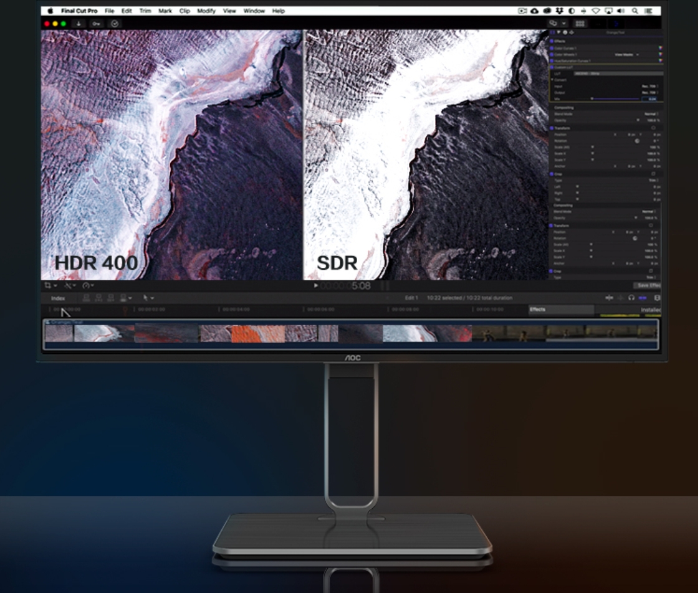Disable the Color Curves 1 effect checkbox
This screenshot has width=700, height=593.
pyautogui.click(x=552, y=48)
